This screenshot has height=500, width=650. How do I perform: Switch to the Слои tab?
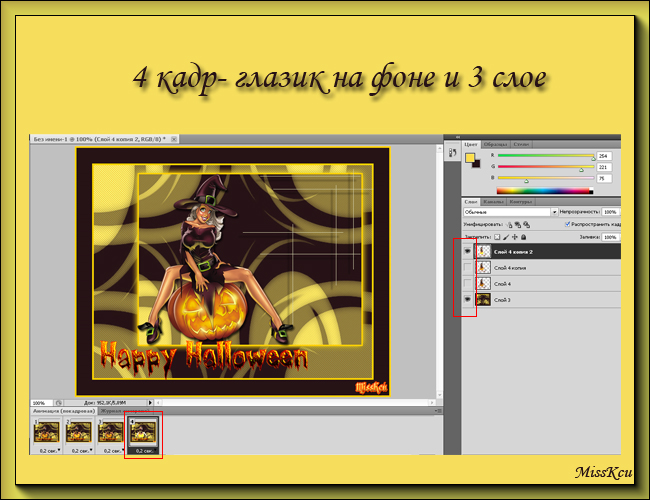click(x=471, y=202)
